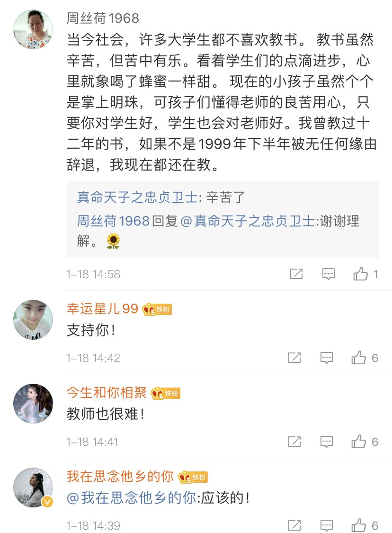
Task: Open 真命天子之忠贞卫士 user link in reply
Action: (137, 198)
